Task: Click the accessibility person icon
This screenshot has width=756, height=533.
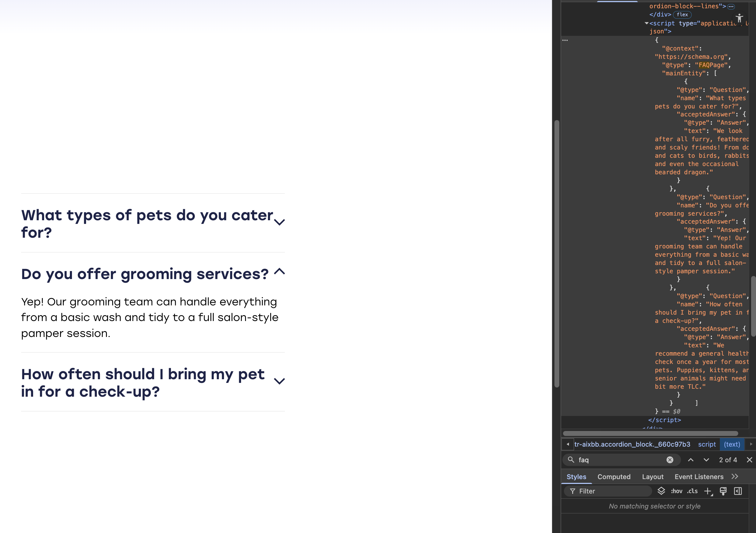Action: click(740, 19)
